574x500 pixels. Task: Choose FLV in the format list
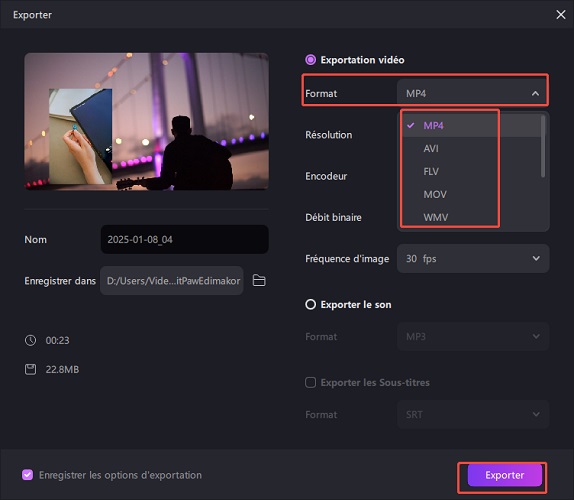[x=470, y=171]
